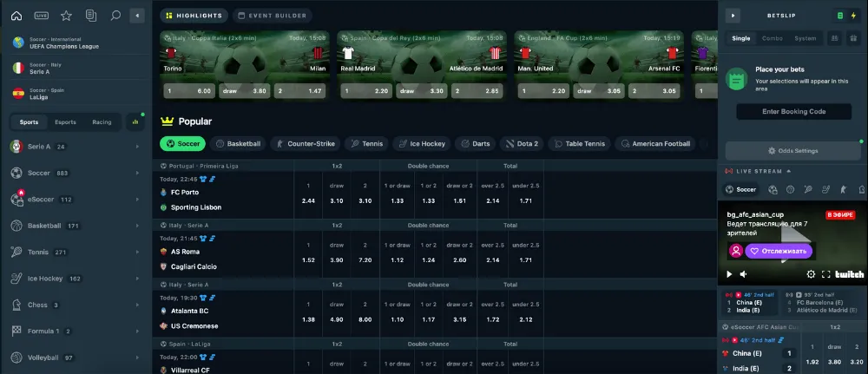The height and width of the screenshot is (374, 868).
Task: Open Favorites star icon
Action: tap(67, 16)
